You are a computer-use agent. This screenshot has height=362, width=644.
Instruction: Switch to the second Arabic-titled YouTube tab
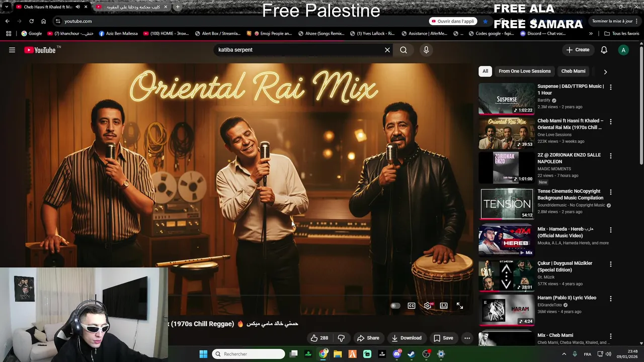[132, 7]
